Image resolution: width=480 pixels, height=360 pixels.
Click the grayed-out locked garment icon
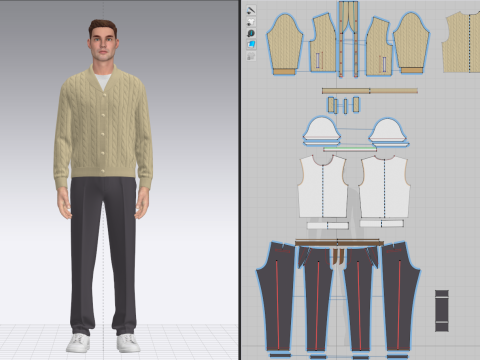click(x=251, y=56)
